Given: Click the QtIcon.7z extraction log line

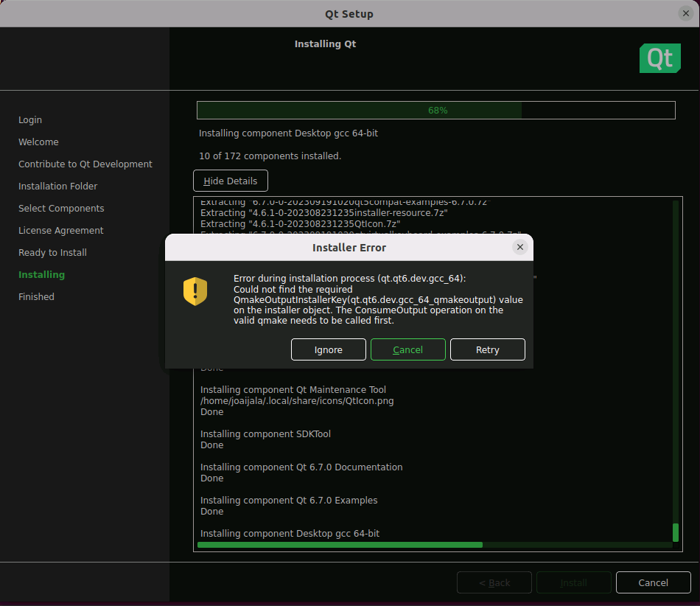Looking at the screenshot, I should [x=300, y=223].
